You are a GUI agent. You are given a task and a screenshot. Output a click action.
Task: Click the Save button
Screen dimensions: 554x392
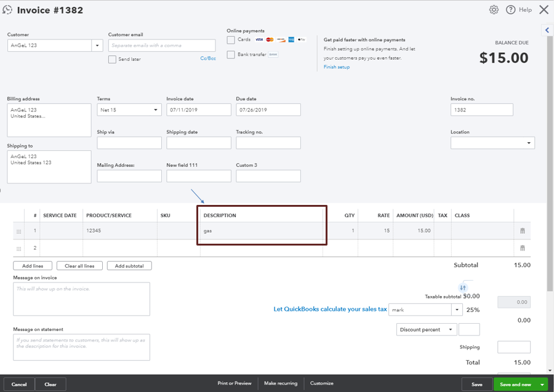(x=476, y=385)
